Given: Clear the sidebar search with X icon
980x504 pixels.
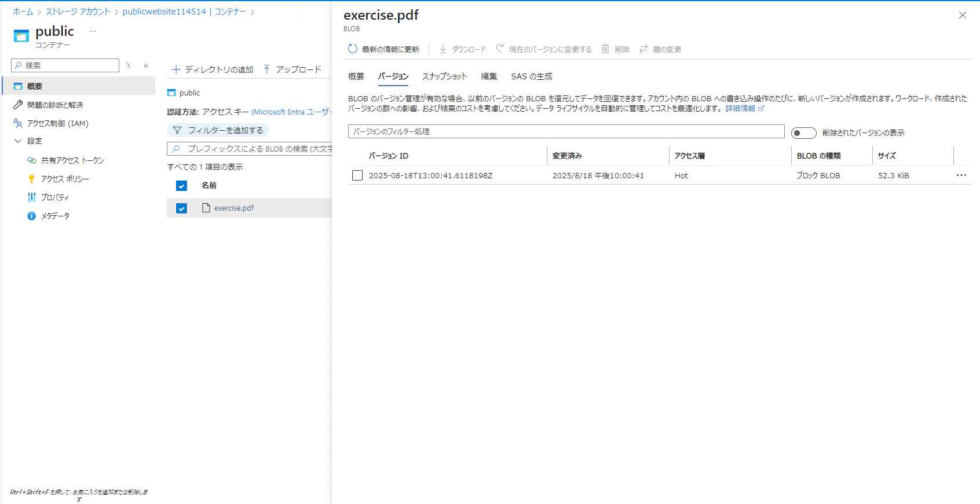Looking at the screenshot, I should click(x=129, y=65).
